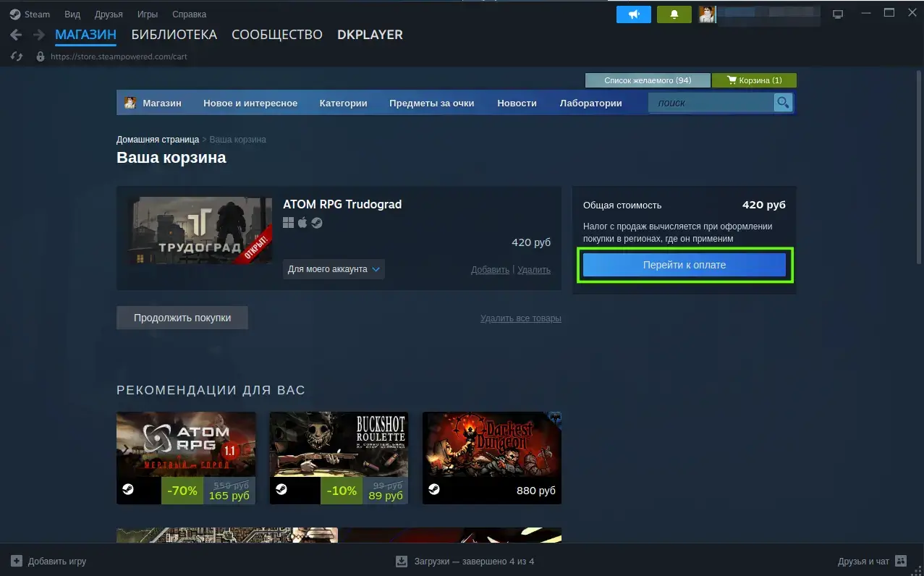Expand the Категории menu

click(343, 103)
